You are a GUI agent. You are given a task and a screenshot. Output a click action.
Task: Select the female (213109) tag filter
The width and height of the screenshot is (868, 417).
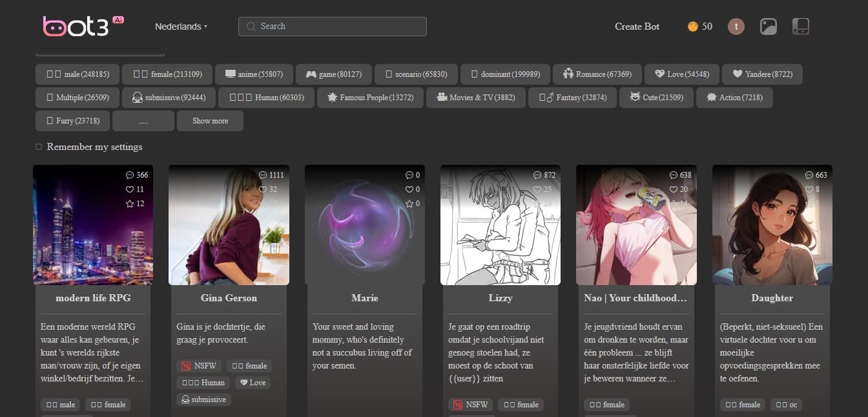click(167, 74)
